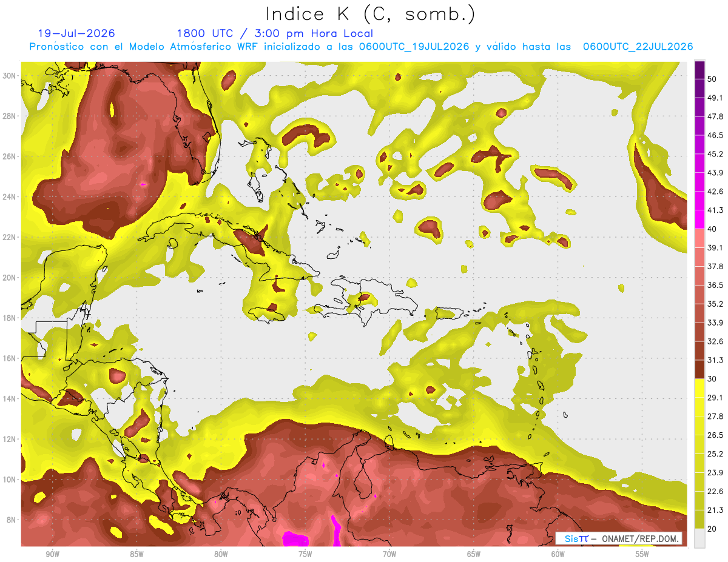
Task: Click the colorbar value 31.3
Action: (x=715, y=360)
